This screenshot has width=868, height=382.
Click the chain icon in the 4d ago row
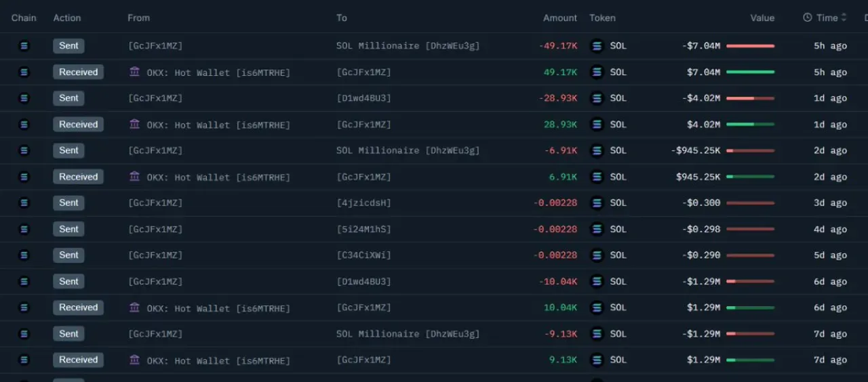click(x=24, y=229)
